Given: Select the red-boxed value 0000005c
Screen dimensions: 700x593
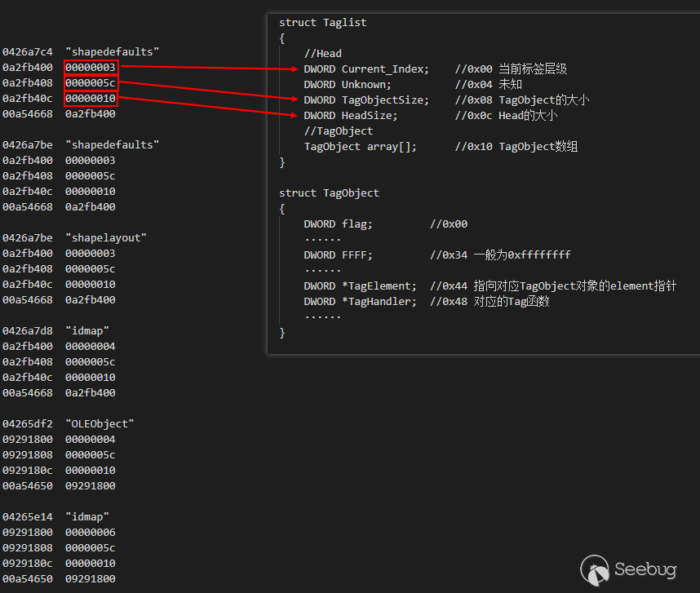Looking at the screenshot, I should 91,83.
